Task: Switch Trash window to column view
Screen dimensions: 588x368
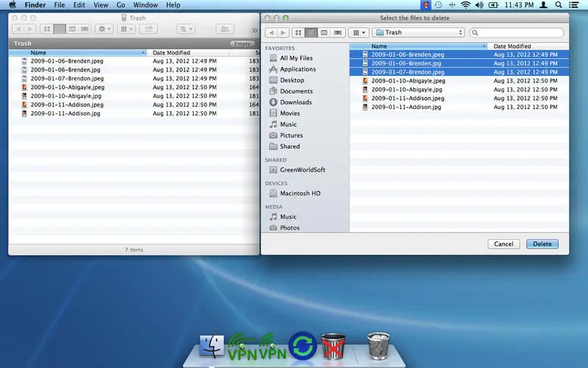Action: click(72, 29)
